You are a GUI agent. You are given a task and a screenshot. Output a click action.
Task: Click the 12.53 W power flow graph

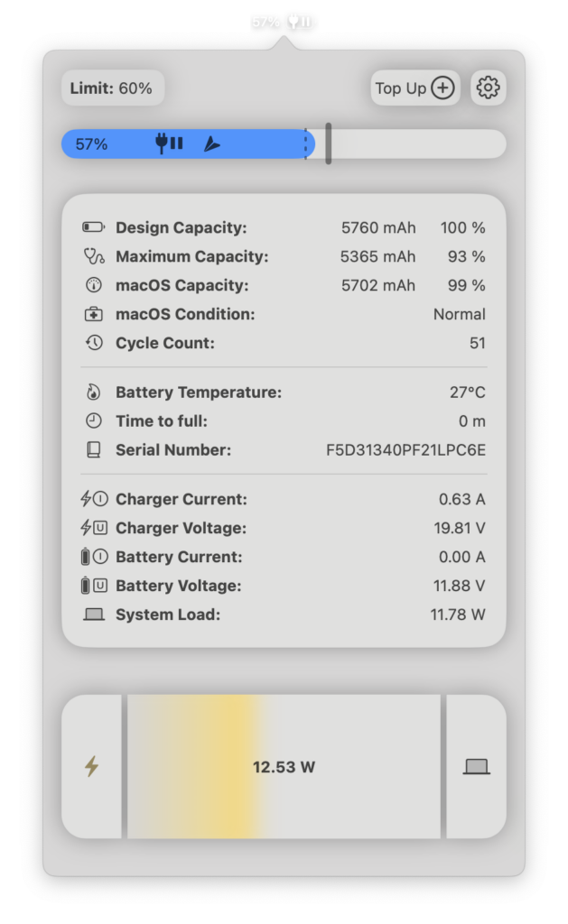point(284,767)
